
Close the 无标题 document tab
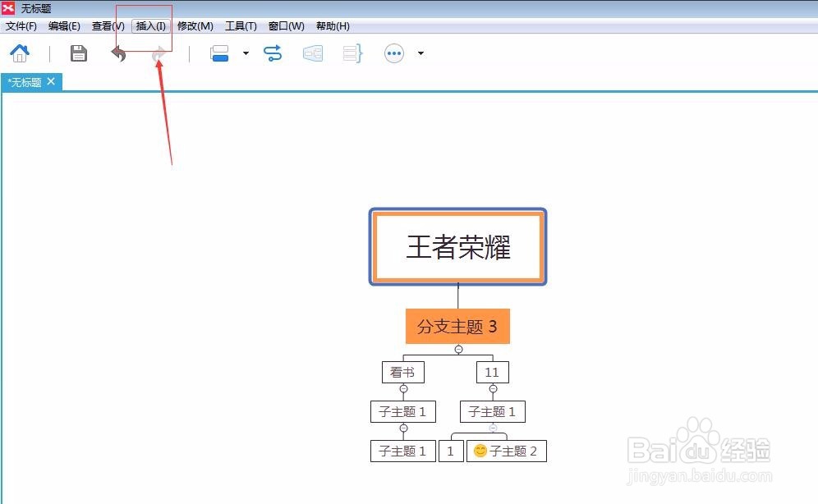click(x=51, y=81)
